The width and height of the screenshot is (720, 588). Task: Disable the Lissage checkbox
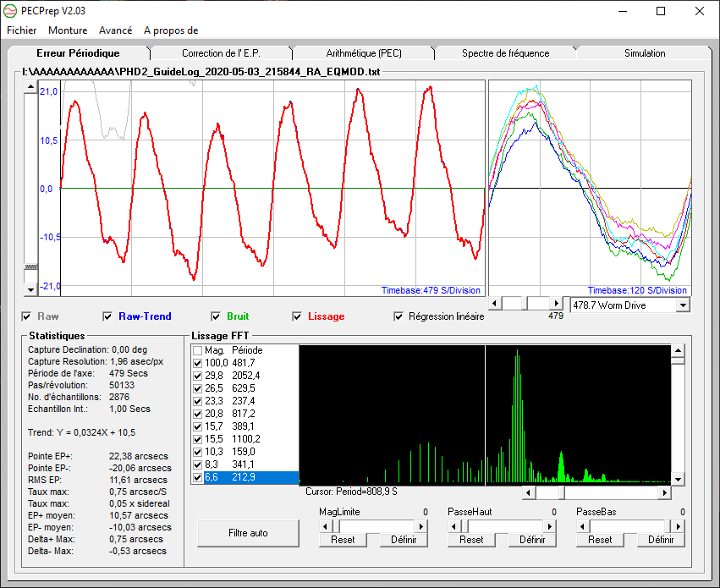pos(298,316)
